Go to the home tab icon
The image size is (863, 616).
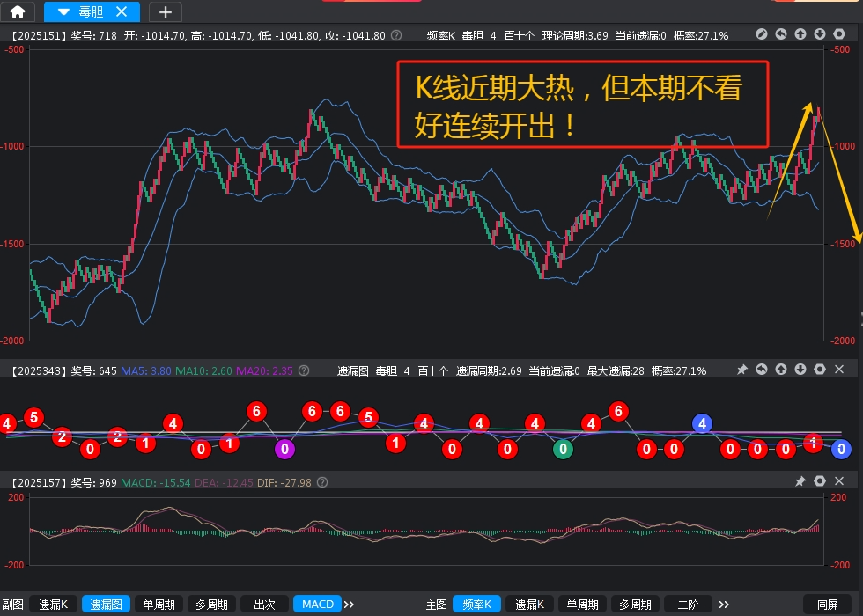[18, 11]
